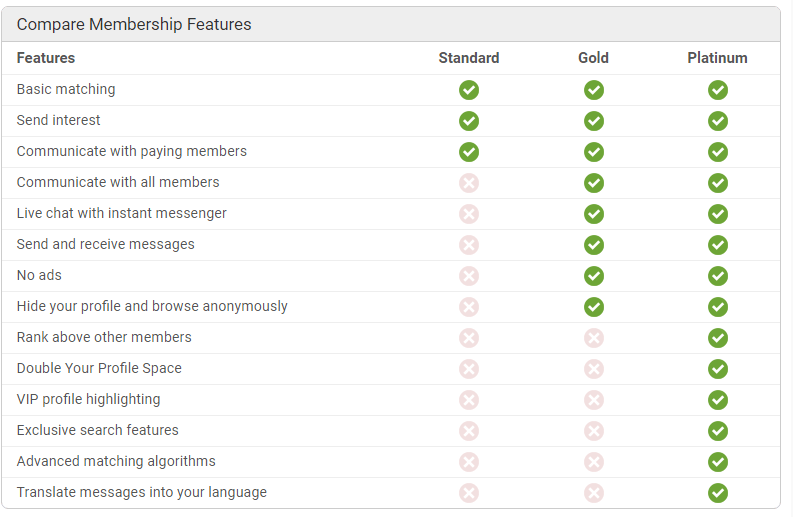
Task: Click Standard cross for Translate messages row
Action: point(469,493)
